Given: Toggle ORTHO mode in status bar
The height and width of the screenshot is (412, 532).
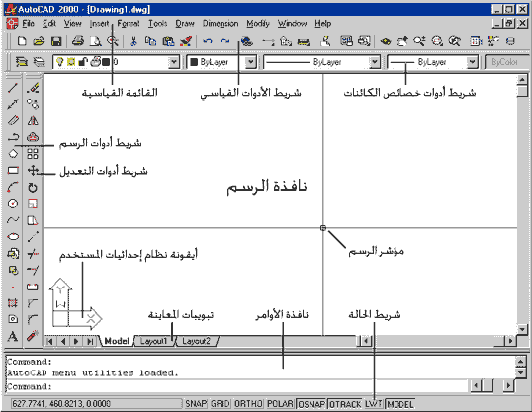Looking at the screenshot, I should click(248, 404).
